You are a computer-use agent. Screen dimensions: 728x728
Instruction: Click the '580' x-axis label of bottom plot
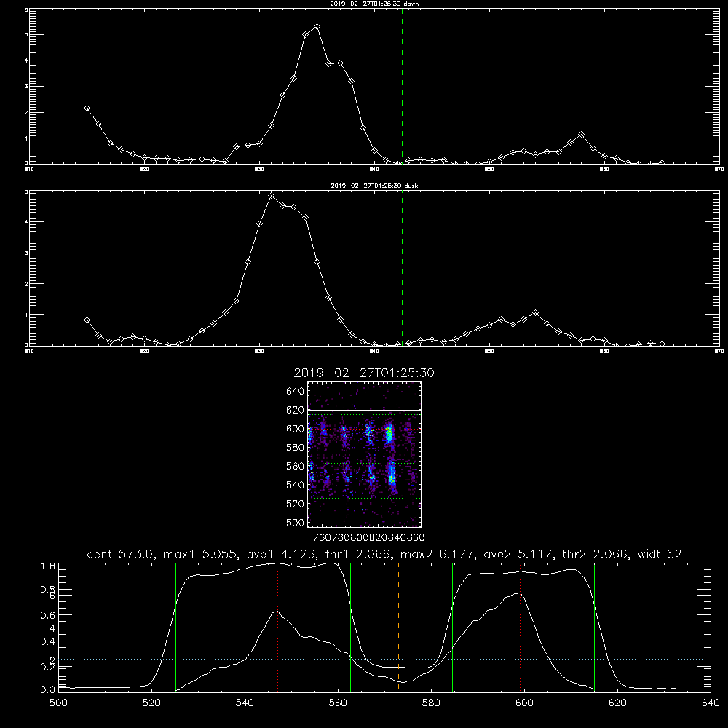431,703
